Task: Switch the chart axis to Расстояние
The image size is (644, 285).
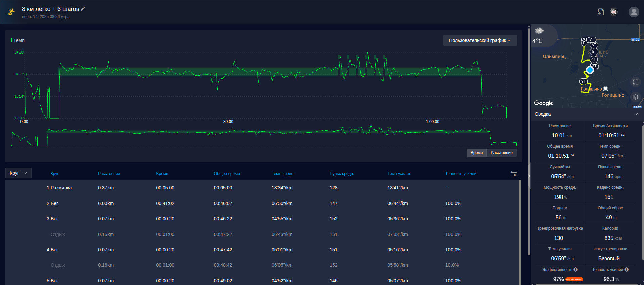Action: point(502,153)
